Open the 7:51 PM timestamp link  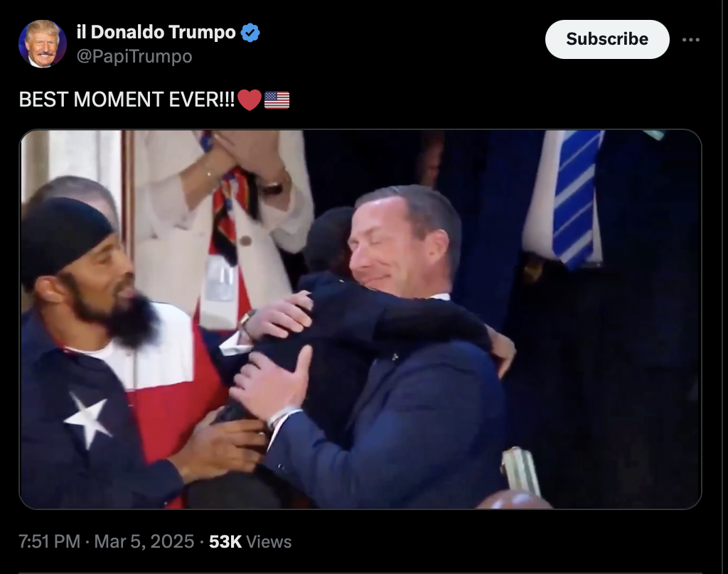pos(49,541)
